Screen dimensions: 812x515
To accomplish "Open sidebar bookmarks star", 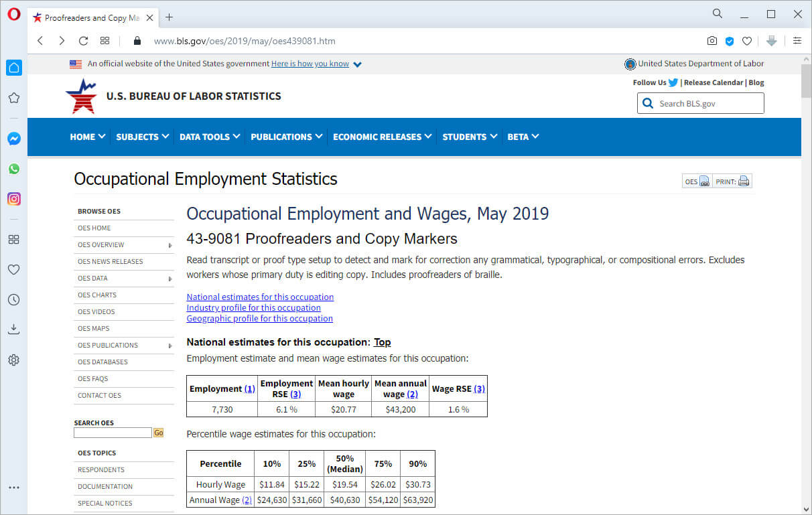I will (13, 98).
